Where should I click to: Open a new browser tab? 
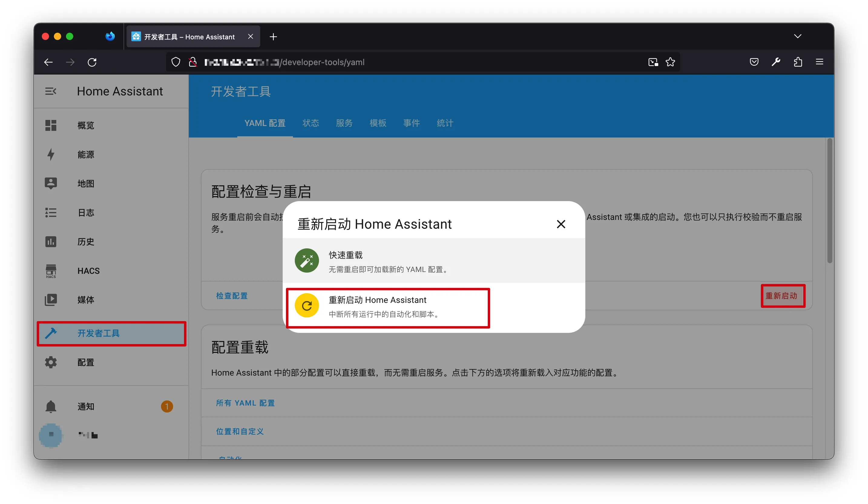click(x=273, y=37)
